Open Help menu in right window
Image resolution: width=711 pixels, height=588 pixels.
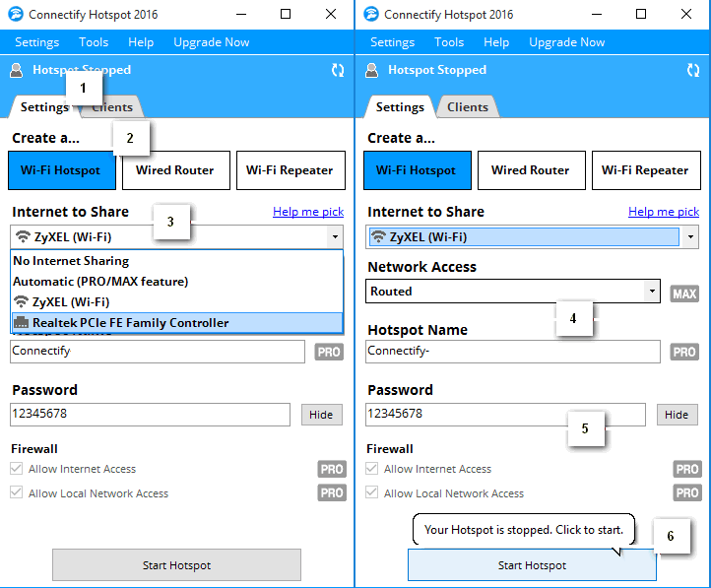(x=496, y=42)
